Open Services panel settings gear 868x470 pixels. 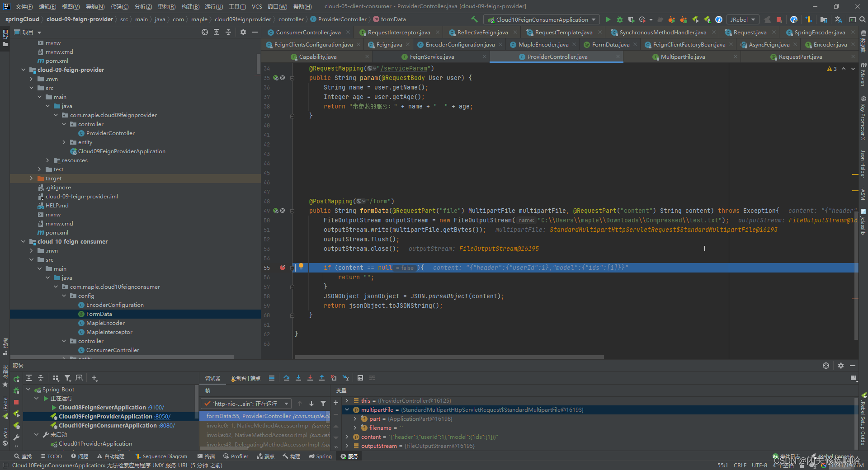pos(841,366)
